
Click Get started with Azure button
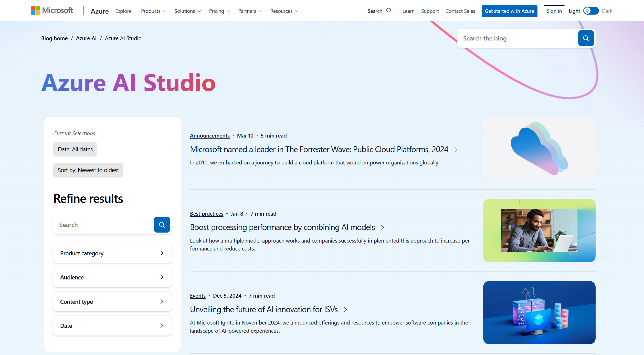click(509, 11)
